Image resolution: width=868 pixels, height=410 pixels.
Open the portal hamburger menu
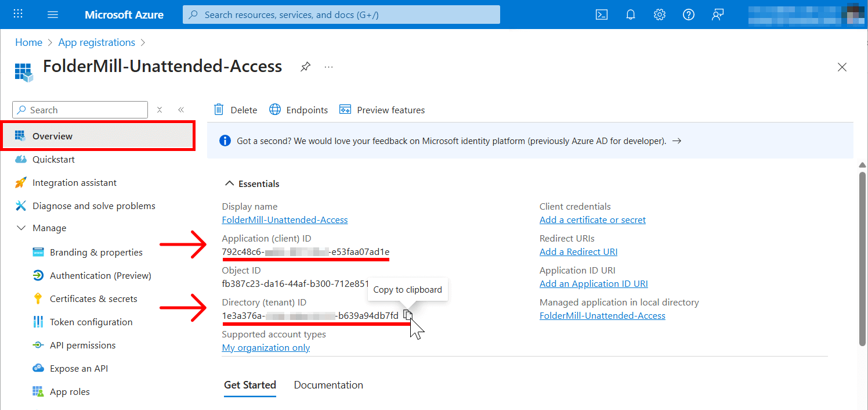[x=52, y=15]
